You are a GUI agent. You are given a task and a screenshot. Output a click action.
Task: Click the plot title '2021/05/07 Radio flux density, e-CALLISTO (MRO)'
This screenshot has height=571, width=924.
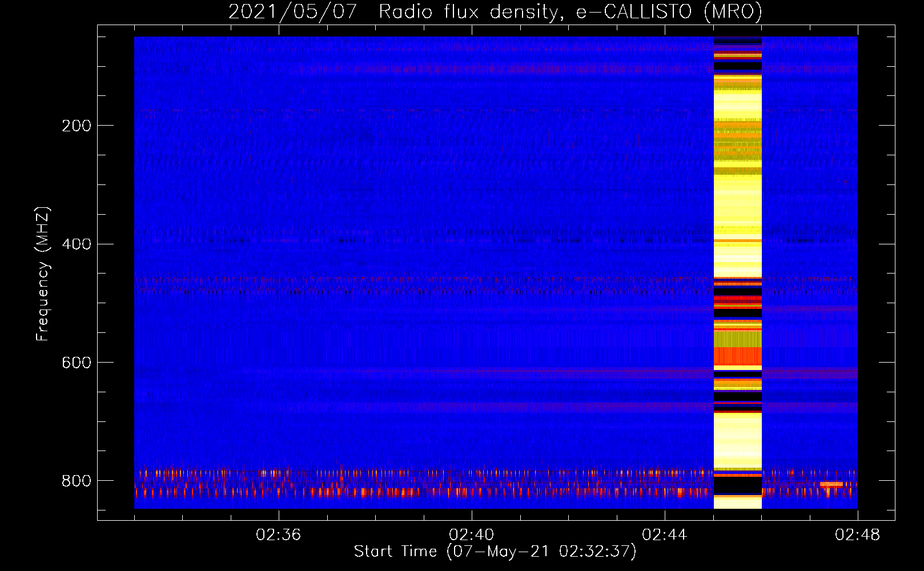click(x=495, y=11)
